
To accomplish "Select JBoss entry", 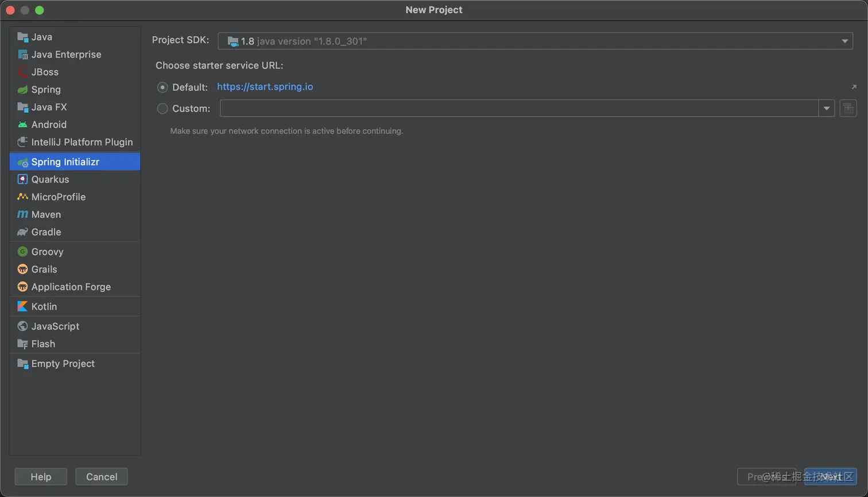I will pos(75,72).
